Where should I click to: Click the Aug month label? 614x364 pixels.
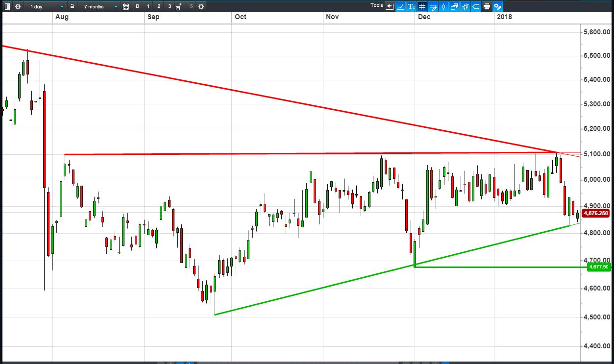pos(62,17)
